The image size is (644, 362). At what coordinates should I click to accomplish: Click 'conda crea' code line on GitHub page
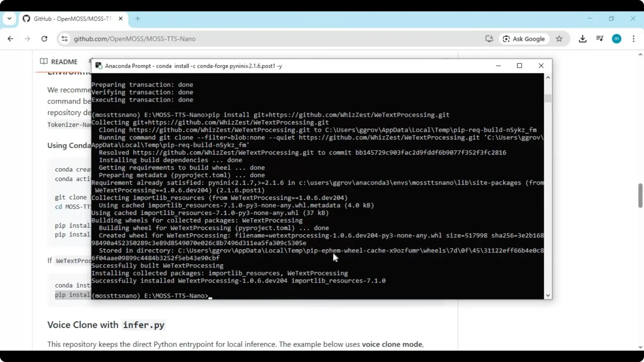click(x=73, y=169)
